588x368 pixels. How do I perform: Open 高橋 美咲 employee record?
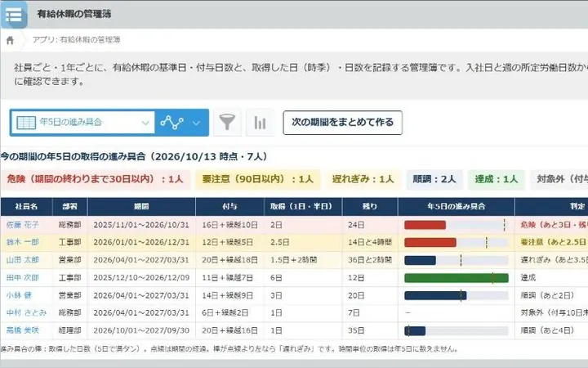(x=23, y=330)
